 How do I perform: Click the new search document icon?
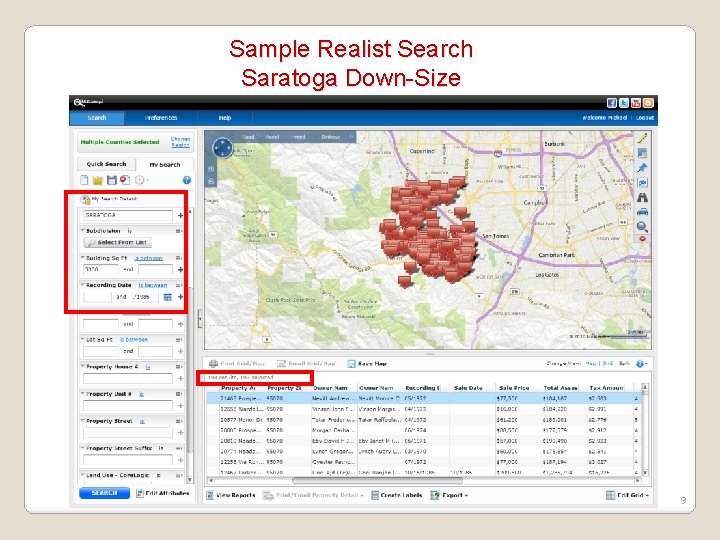click(84, 180)
